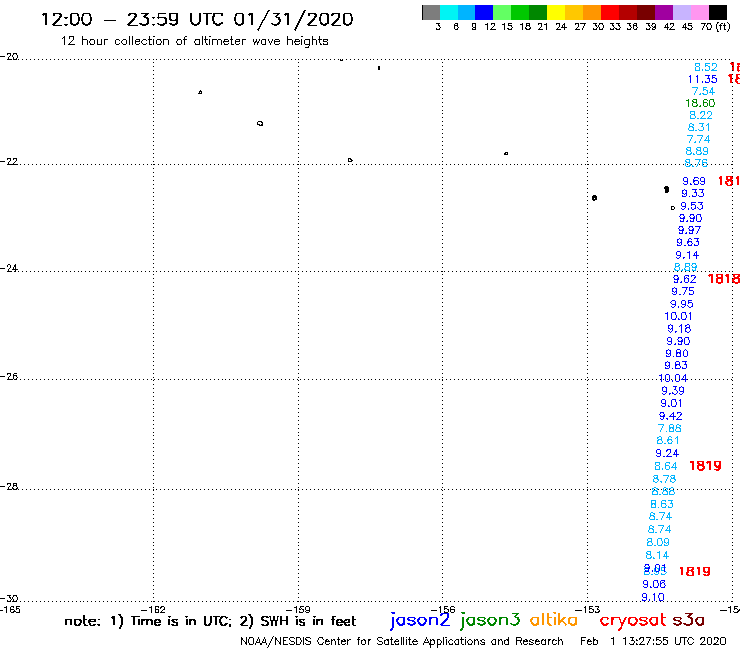The height and width of the screenshot is (650, 740).
Task: Click the longitude axis label -162
Action: [154, 610]
